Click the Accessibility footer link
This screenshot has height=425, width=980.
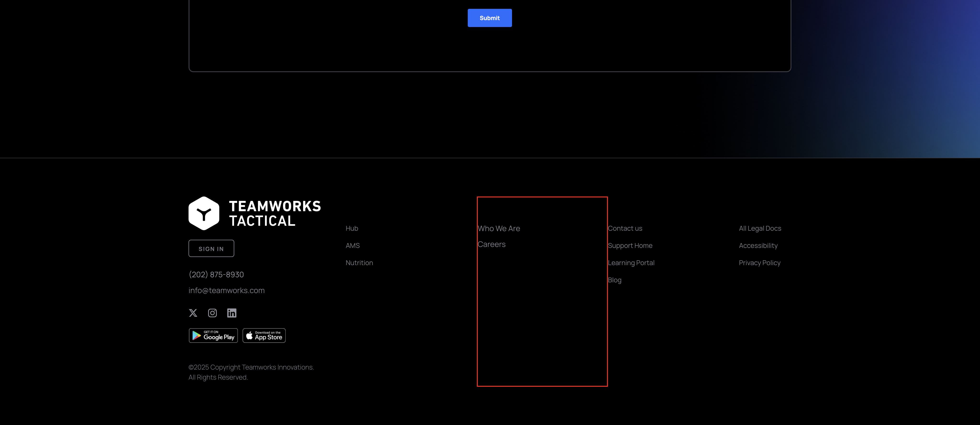[x=758, y=245]
